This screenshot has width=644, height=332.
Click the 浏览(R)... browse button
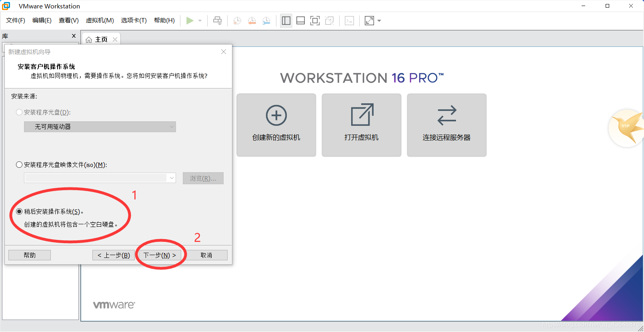point(203,178)
